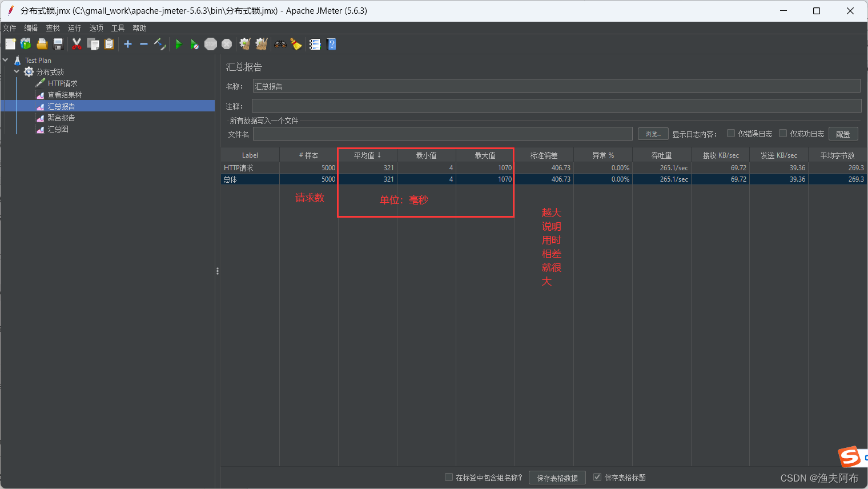Image resolution: width=868 pixels, height=489 pixels.
Task: Sort by 异常 % column header
Action: click(x=602, y=155)
